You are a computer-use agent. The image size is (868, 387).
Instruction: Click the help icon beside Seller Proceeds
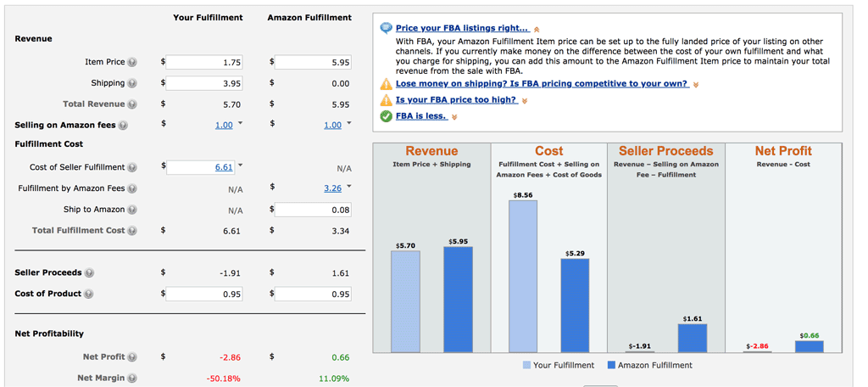pos(90,272)
